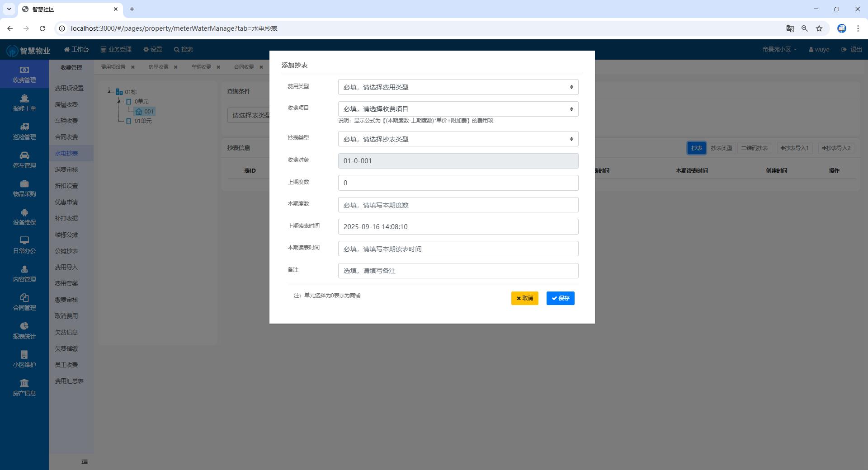Open the 费用类型 dropdown
This screenshot has height=470, width=868.
click(458, 87)
